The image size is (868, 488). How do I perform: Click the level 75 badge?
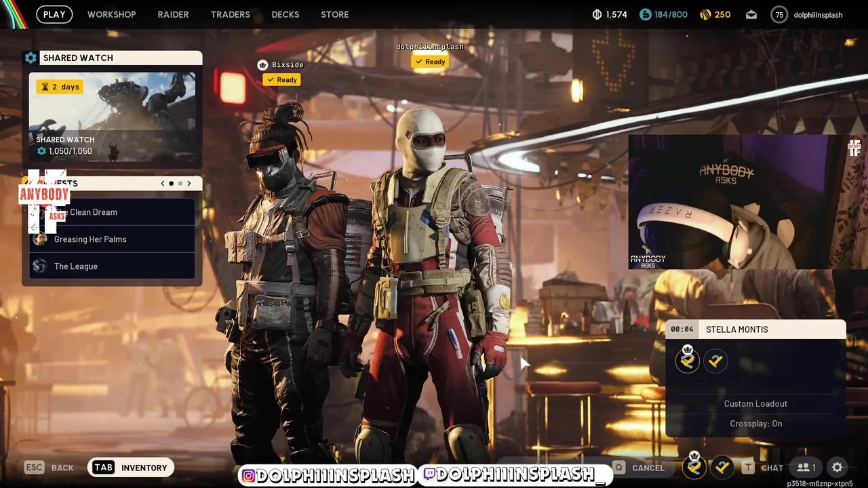pyautogui.click(x=779, y=14)
